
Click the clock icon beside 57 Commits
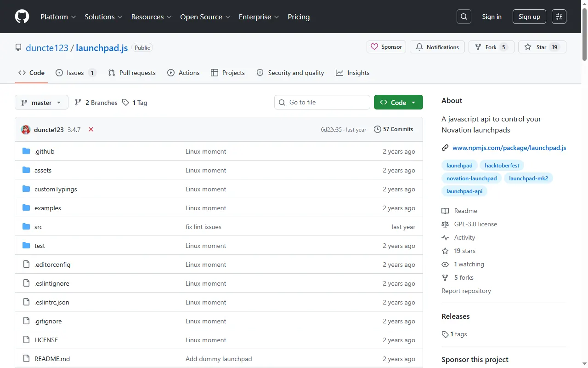378,129
